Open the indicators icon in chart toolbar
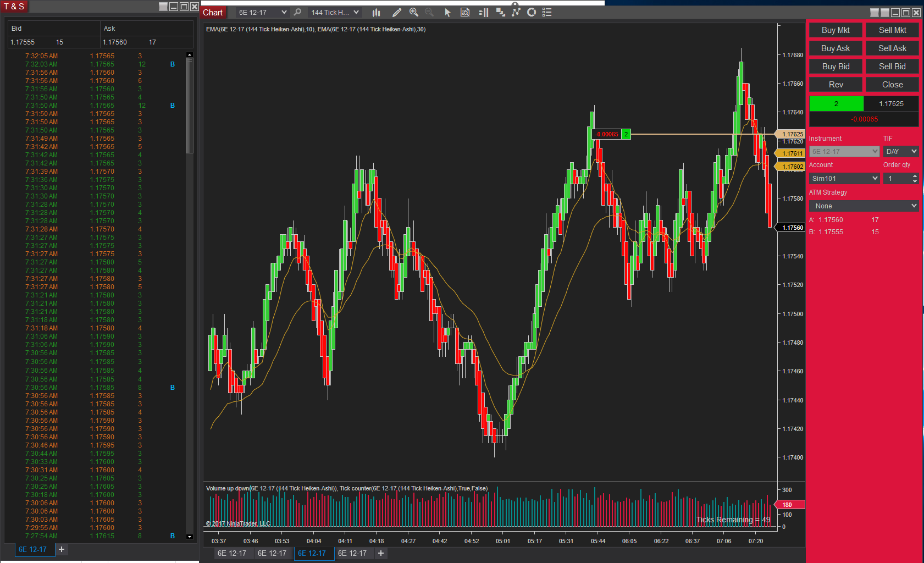 click(x=516, y=12)
